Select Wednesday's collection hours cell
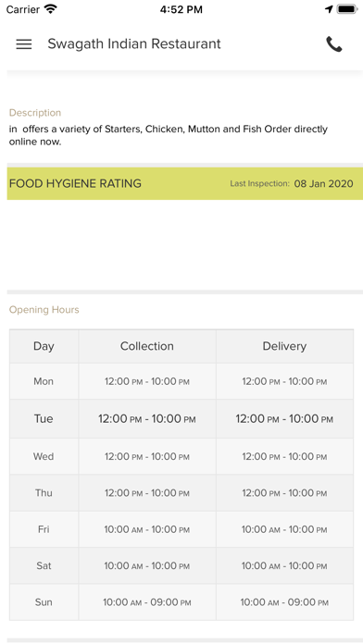This screenshot has width=363, height=644. click(x=147, y=456)
